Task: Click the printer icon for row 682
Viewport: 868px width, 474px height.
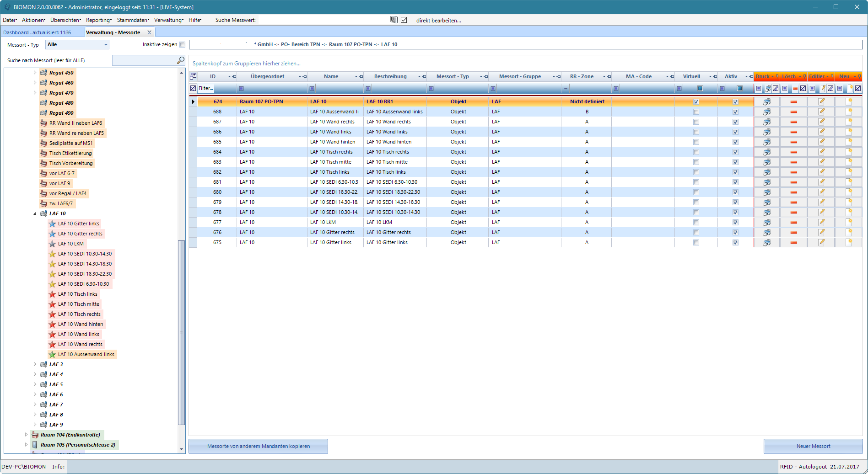Action: 767,172
